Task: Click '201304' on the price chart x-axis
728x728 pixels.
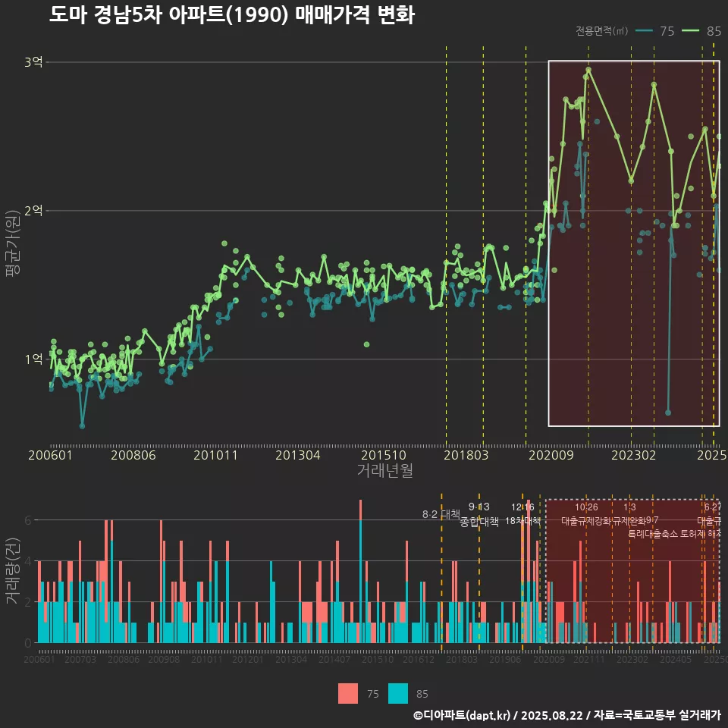Action: [x=297, y=455]
